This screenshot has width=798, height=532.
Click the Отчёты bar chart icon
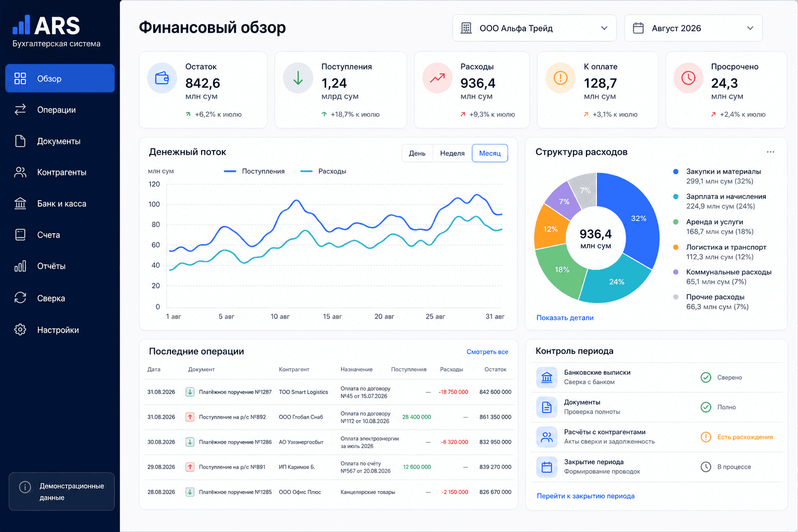click(x=20, y=266)
